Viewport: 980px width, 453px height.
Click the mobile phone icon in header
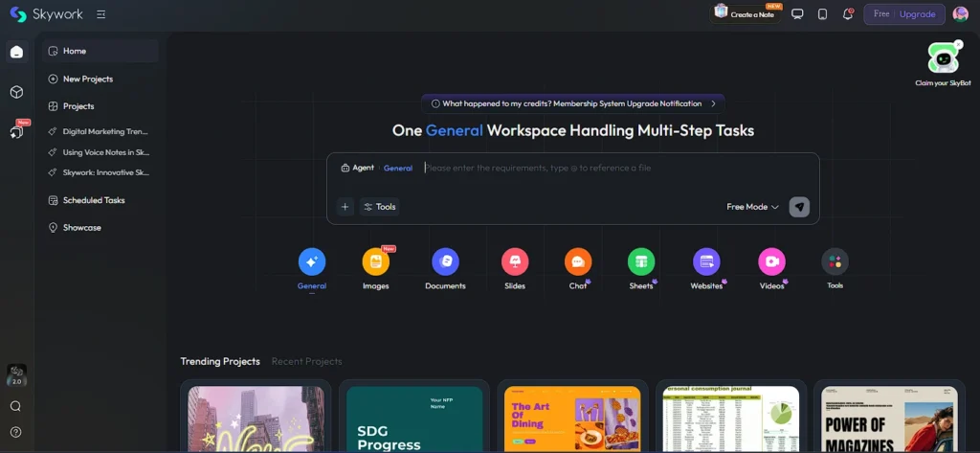(822, 13)
